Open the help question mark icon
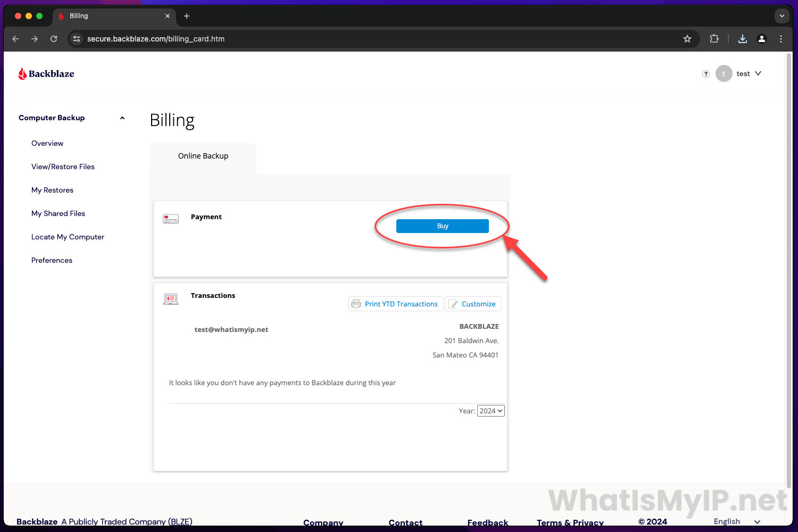Screen dimensions: 798x532 tap(706, 74)
